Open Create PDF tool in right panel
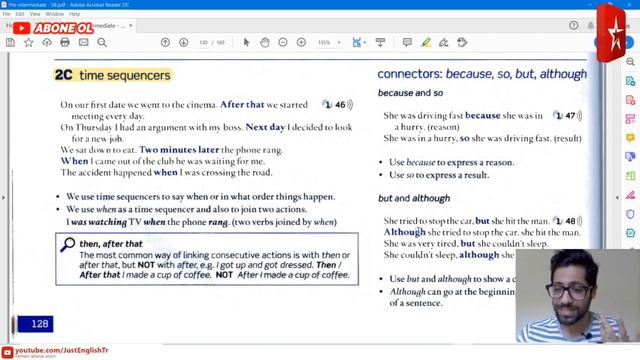This screenshot has height=360, width=640. point(630,100)
